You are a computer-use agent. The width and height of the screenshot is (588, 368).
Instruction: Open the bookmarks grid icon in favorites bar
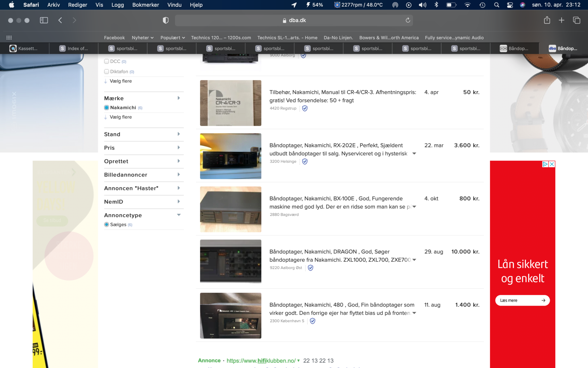(x=9, y=37)
